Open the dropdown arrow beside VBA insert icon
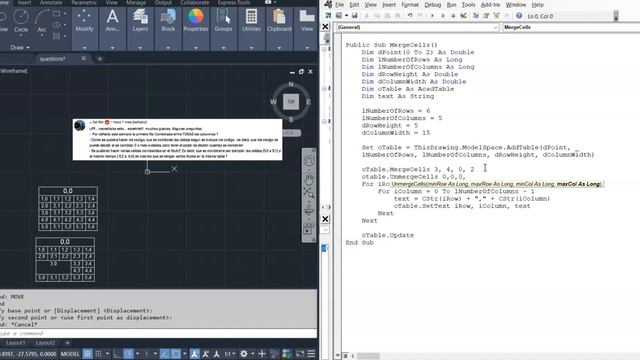Image resolution: width=640 pixels, height=360 pixels. coord(346,16)
